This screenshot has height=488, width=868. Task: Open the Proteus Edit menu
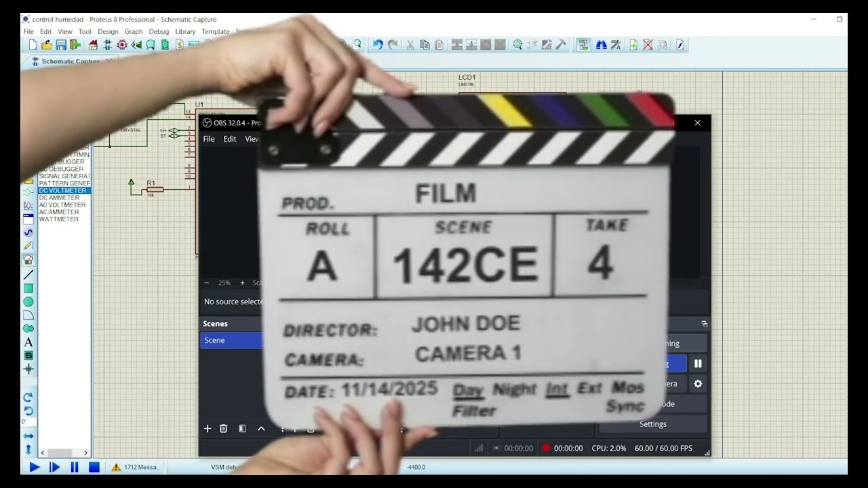tap(45, 32)
